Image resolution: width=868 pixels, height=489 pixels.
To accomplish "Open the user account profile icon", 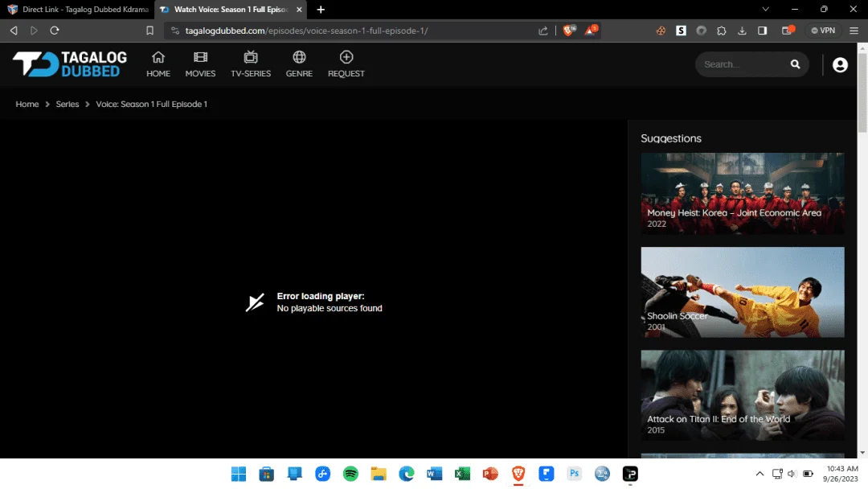I will tap(840, 65).
